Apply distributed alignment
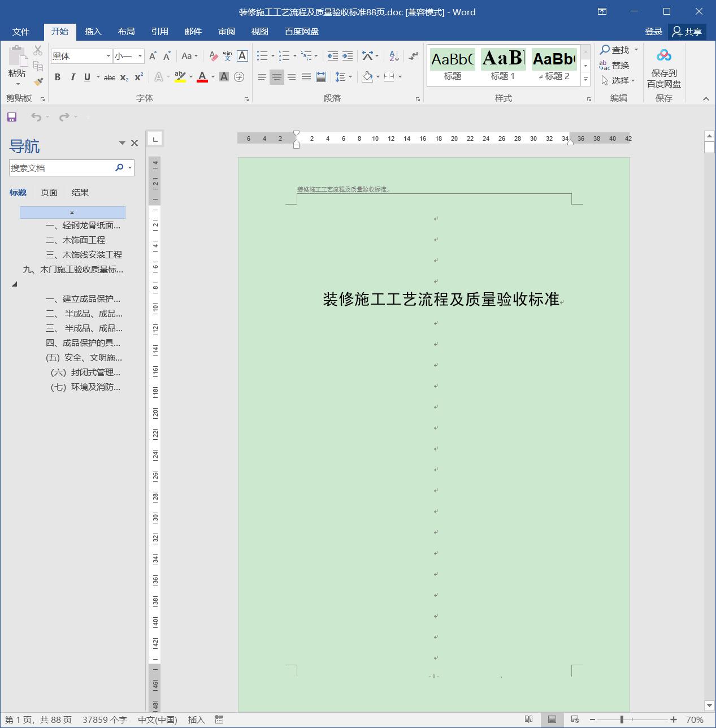This screenshot has width=716, height=728. pos(320,77)
